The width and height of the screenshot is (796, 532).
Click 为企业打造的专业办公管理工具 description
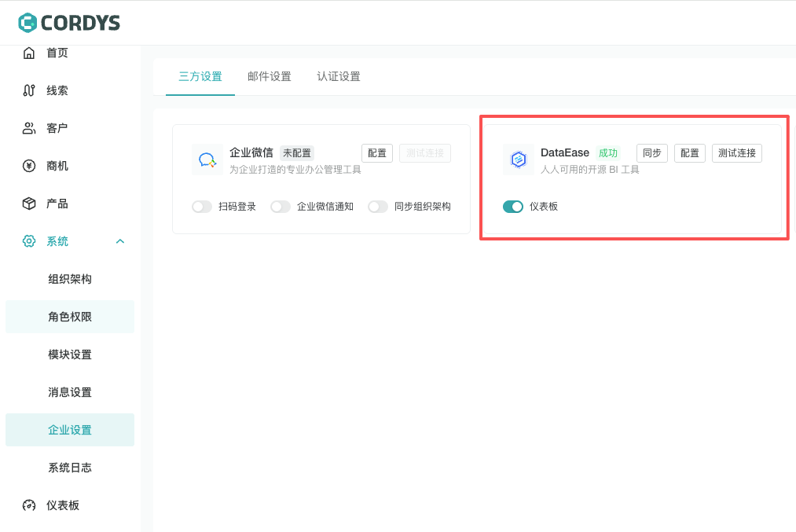[x=295, y=170]
